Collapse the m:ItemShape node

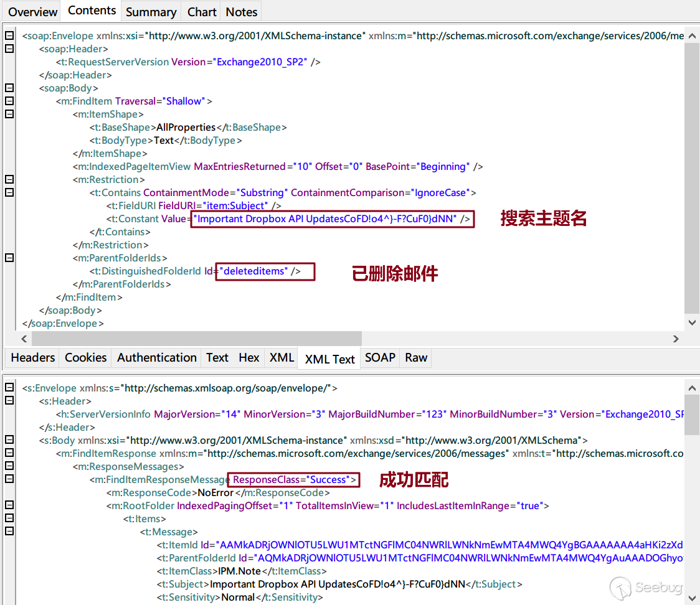[x=9, y=114]
